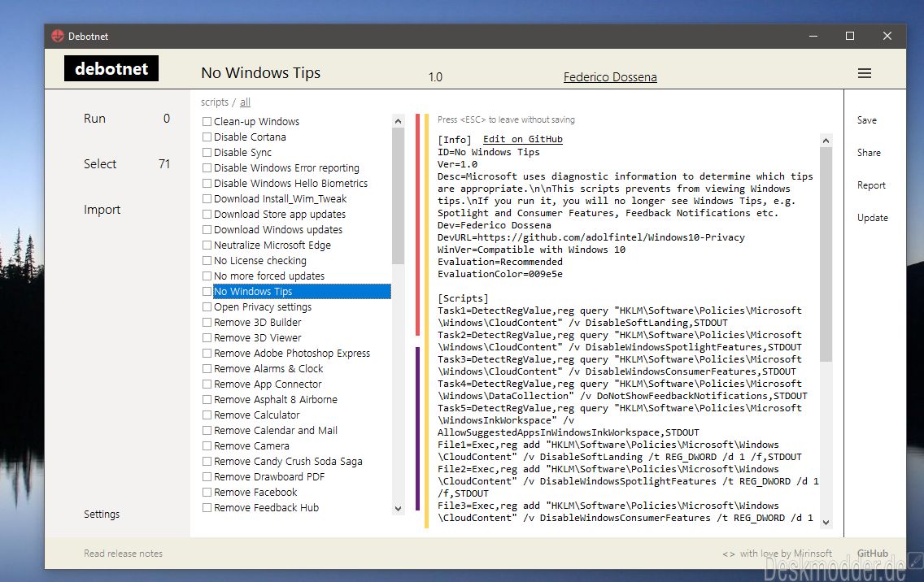The width and height of the screenshot is (924, 582).
Task: Open Import from the sidebar
Action: pyautogui.click(x=102, y=210)
